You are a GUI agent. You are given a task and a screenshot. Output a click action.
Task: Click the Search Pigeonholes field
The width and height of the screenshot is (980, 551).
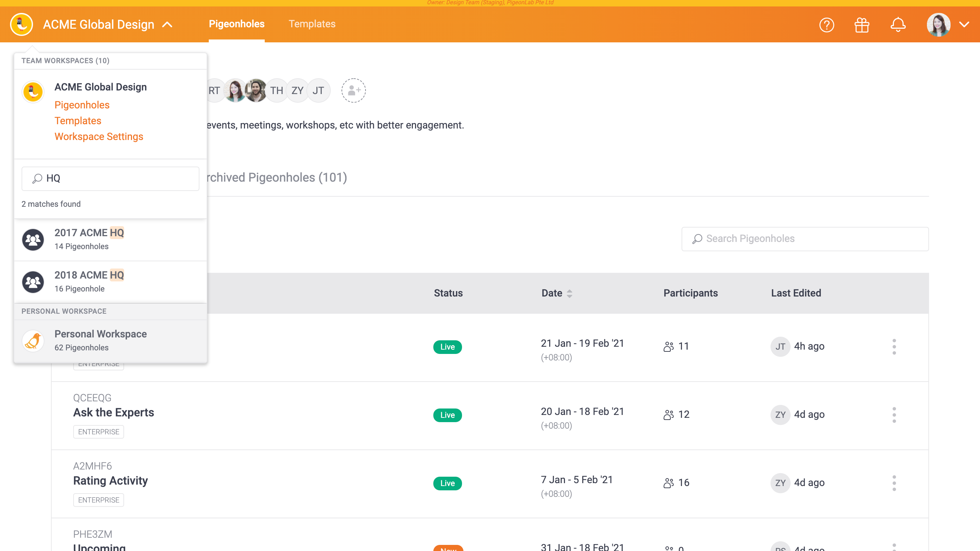coord(805,239)
